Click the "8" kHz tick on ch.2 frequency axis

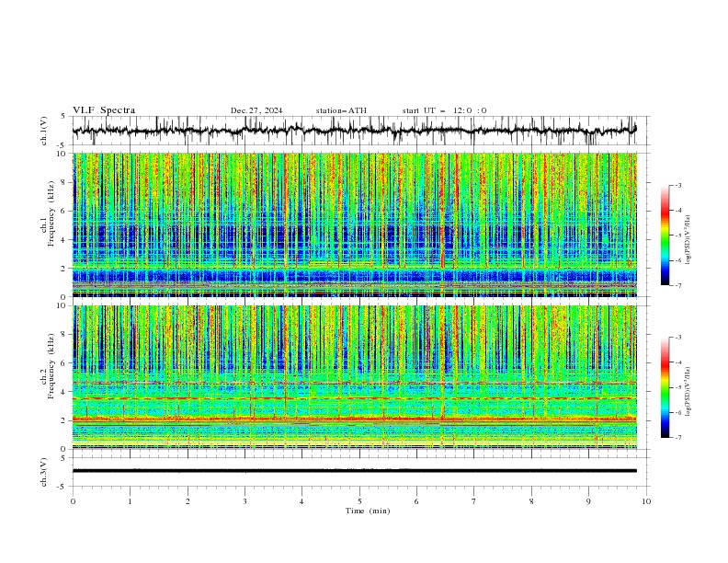tap(64, 335)
